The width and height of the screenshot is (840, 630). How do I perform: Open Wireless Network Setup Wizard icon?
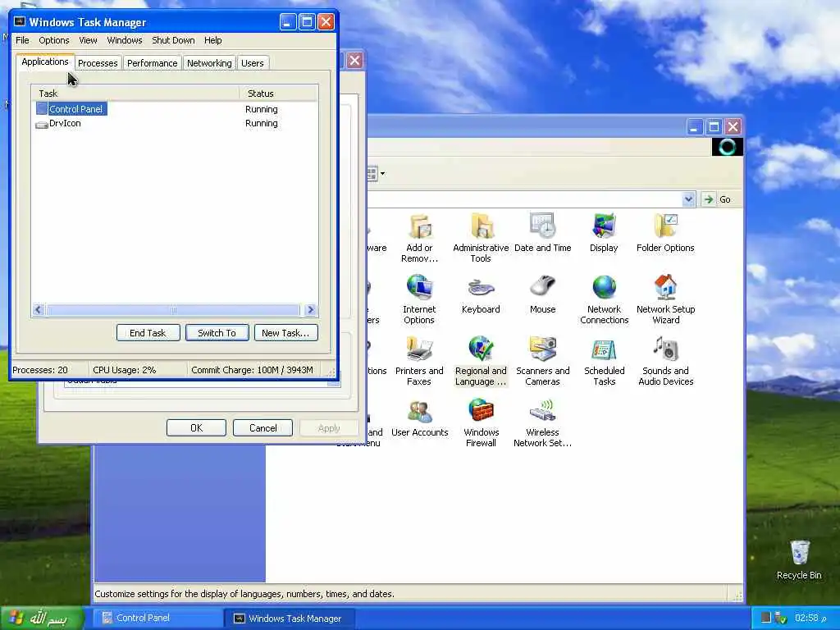tap(543, 422)
